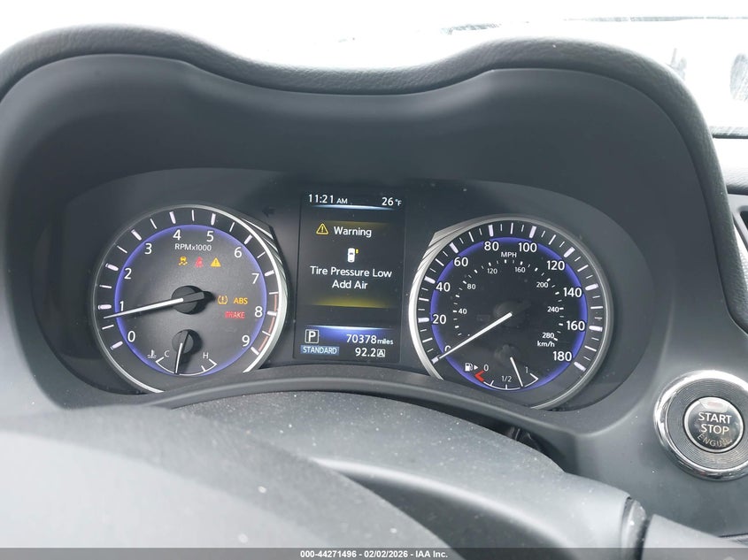Screen dimensions: 748x560
Task: Click the amber triangle master warning light
Action: tap(215, 263)
